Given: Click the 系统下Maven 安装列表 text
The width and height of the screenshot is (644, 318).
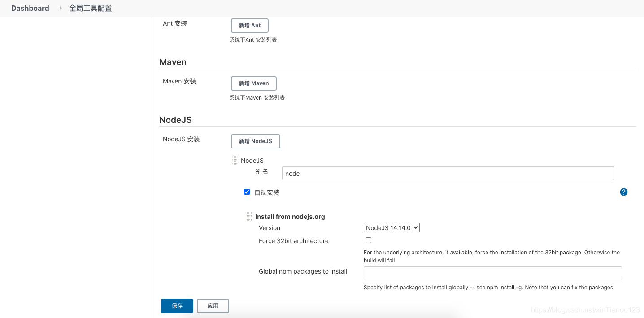Looking at the screenshot, I should point(257,98).
